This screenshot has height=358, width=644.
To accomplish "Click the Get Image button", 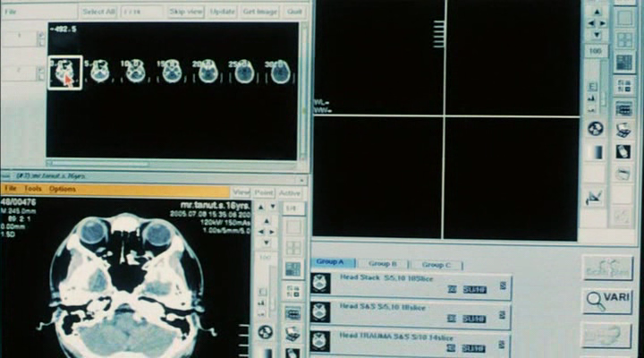I will click(260, 12).
